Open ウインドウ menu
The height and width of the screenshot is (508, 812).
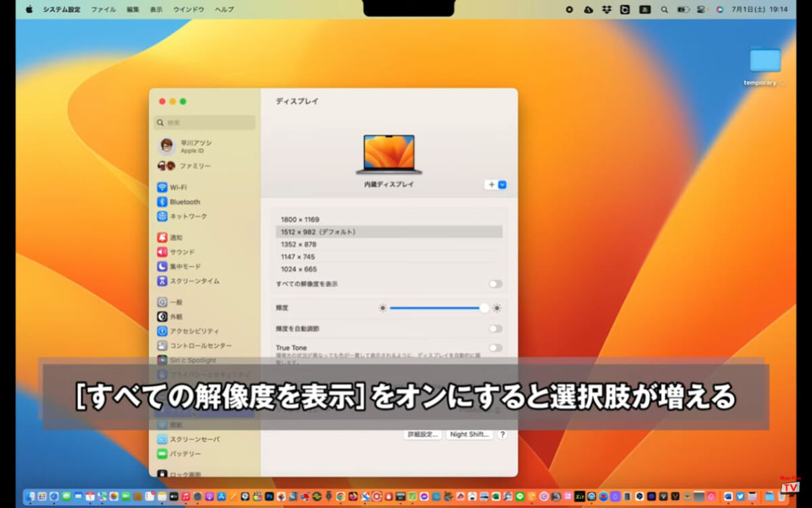(189, 9)
